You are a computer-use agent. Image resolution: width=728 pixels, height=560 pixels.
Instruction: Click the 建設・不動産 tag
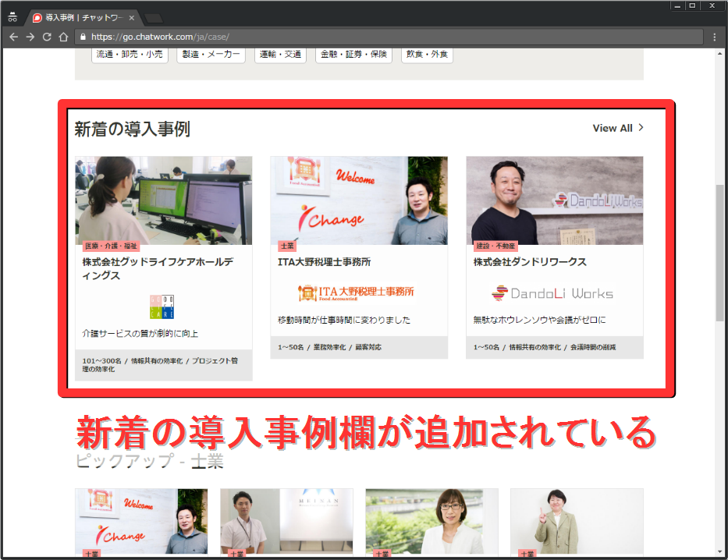pos(495,246)
